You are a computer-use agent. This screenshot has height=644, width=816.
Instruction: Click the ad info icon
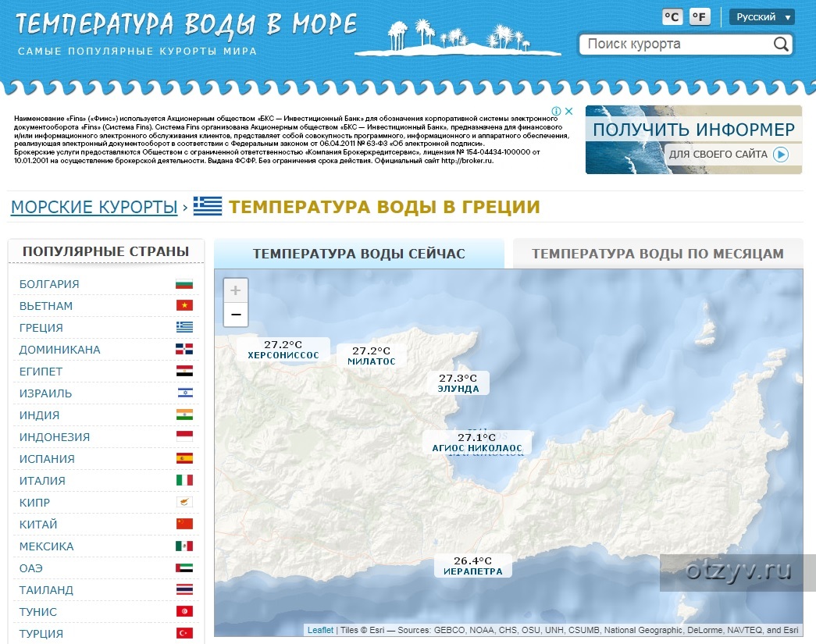point(556,112)
